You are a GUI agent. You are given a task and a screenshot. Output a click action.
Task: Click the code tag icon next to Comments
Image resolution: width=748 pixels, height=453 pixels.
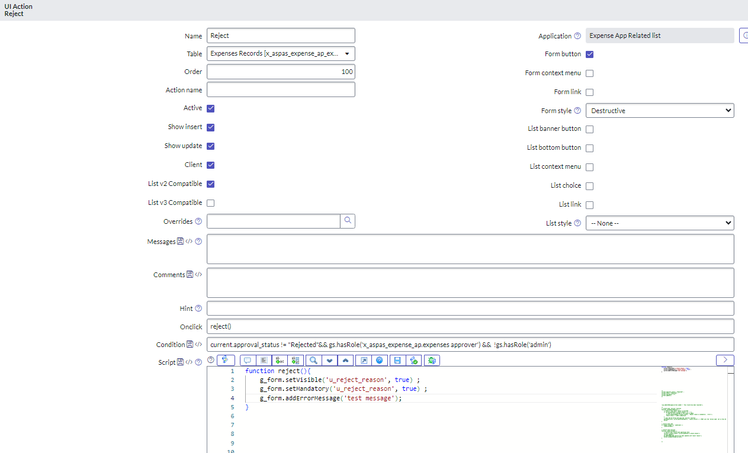coord(198,274)
